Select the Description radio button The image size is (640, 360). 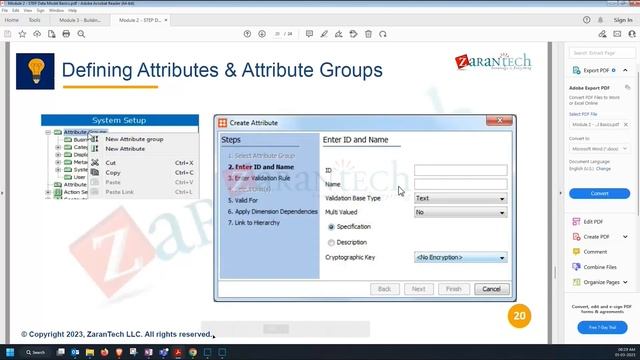(331, 243)
